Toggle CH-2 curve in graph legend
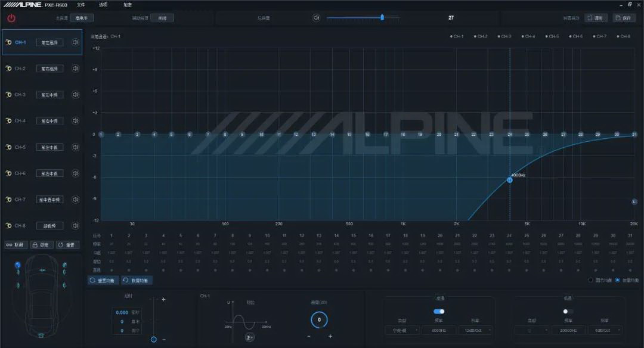This screenshot has height=348, width=644. [x=481, y=36]
